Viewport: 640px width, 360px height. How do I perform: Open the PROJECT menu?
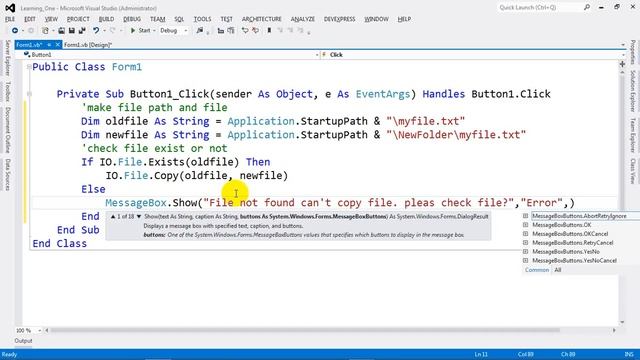click(x=78, y=19)
